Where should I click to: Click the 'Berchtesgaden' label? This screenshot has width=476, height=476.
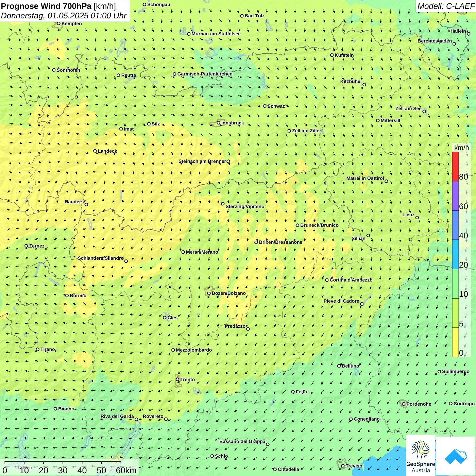coord(435,41)
